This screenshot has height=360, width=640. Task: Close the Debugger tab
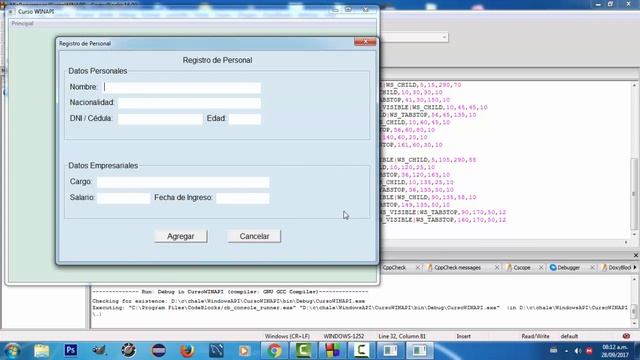click(x=592, y=268)
